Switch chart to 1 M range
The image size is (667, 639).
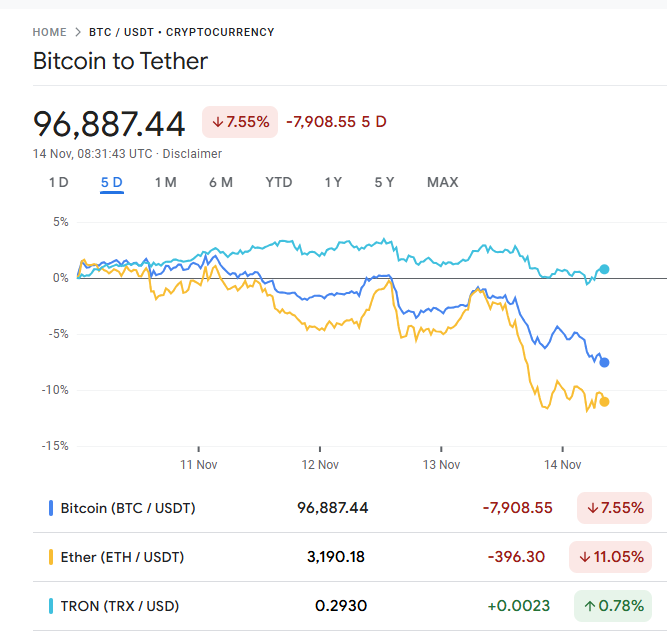click(165, 182)
